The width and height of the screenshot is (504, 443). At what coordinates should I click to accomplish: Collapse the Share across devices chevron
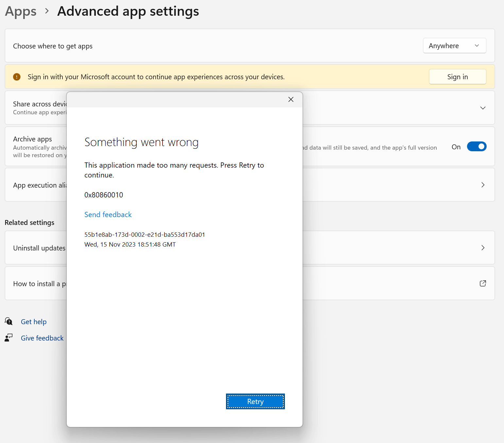[x=483, y=108]
